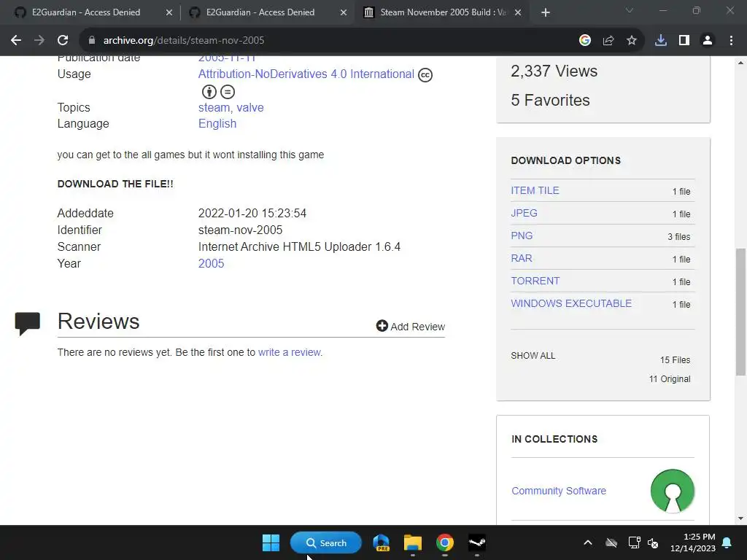Show hidden system tray icons
The height and width of the screenshot is (560, 747).
pyautogui.click(x=588, y=542)
